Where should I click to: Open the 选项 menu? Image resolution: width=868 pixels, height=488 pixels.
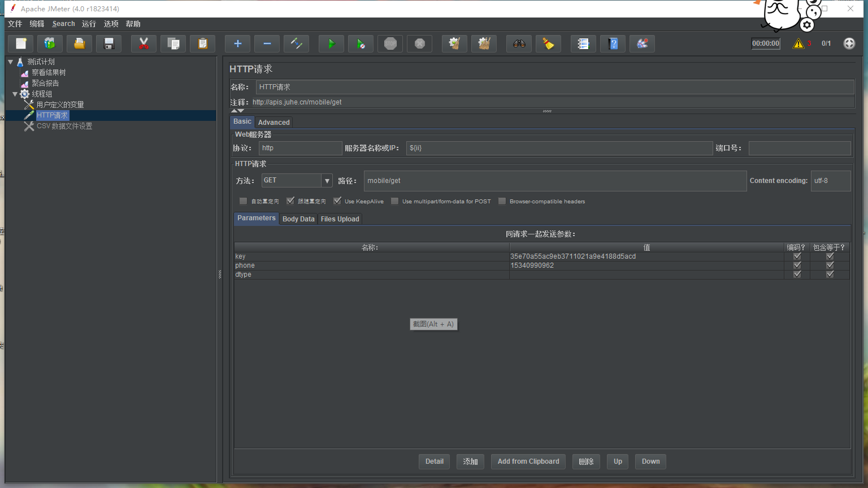(111, 24)
